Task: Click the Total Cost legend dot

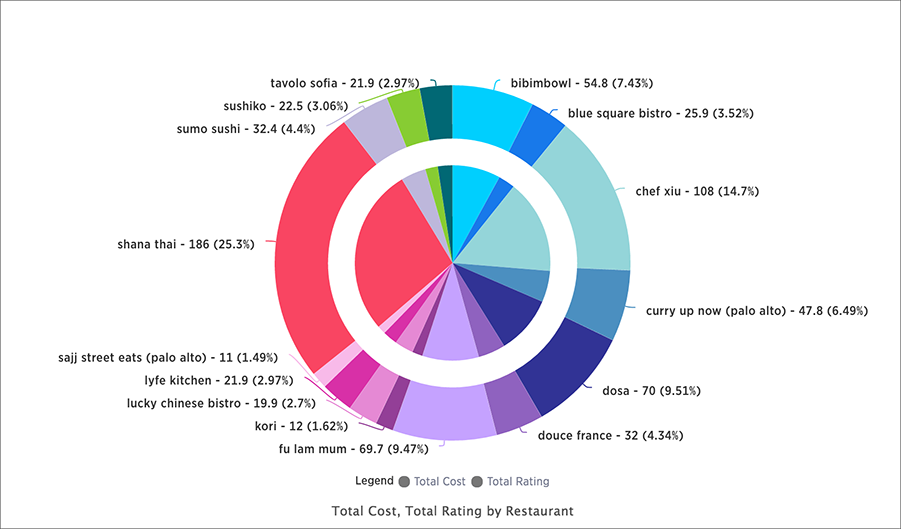Action: [x=404, y=481]
